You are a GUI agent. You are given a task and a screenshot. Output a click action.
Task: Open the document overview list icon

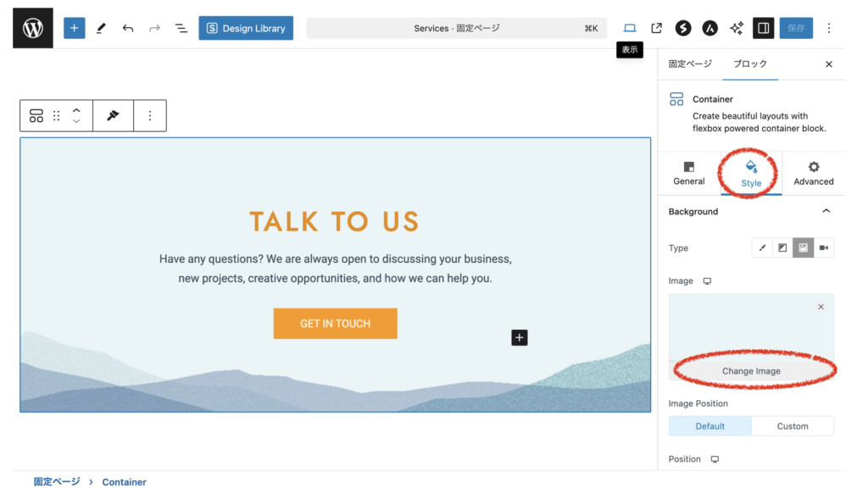pos(181,28)
